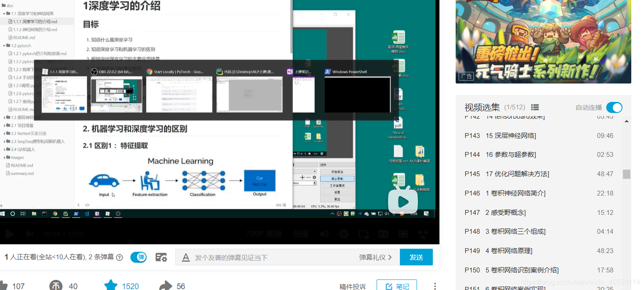Open danmaku display settings icon

pyautogui.click(x=161, y=257)
